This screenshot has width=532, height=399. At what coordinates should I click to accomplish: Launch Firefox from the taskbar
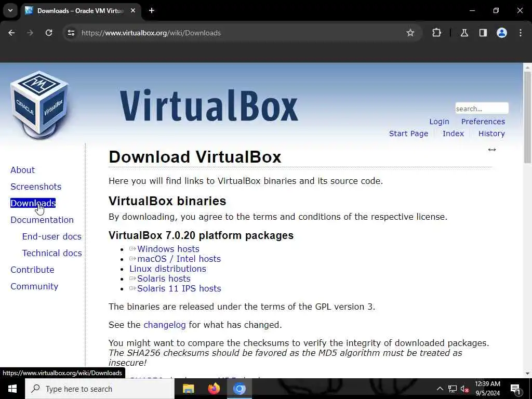point(214,389)
